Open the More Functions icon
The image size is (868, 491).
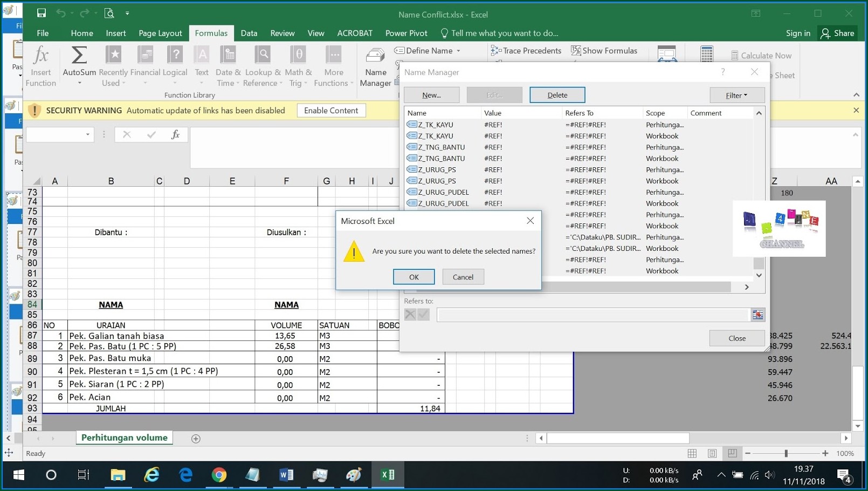point(334,55)
